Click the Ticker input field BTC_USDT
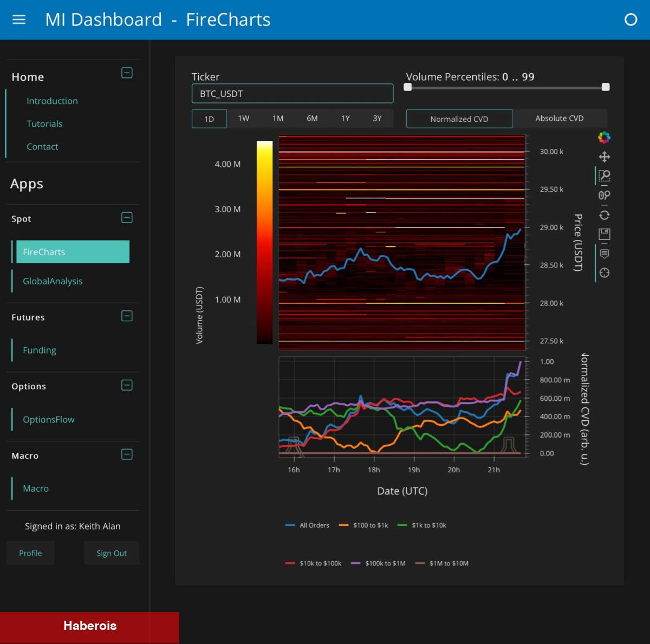The height and width of the screenshot is (644, 650). click(292, 93)
